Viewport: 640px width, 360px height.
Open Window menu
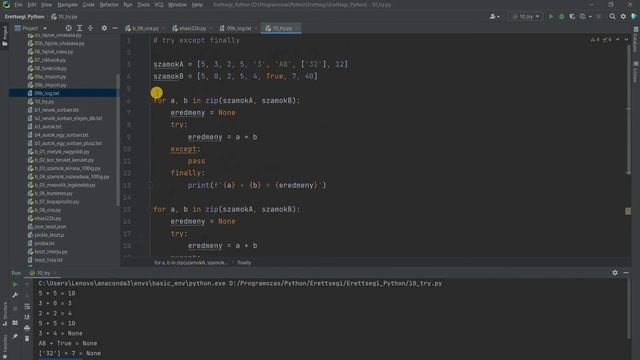tap(177, 5)
